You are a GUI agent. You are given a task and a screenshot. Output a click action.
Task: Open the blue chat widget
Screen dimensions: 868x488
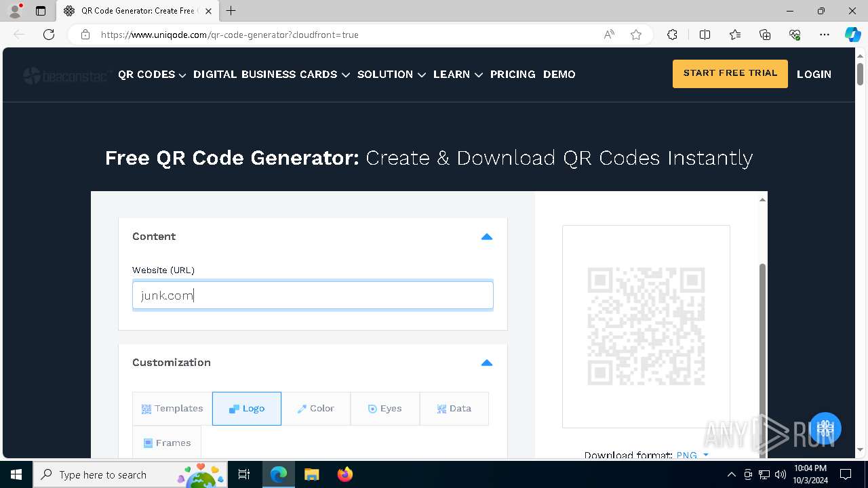click(x=825, y=428)
